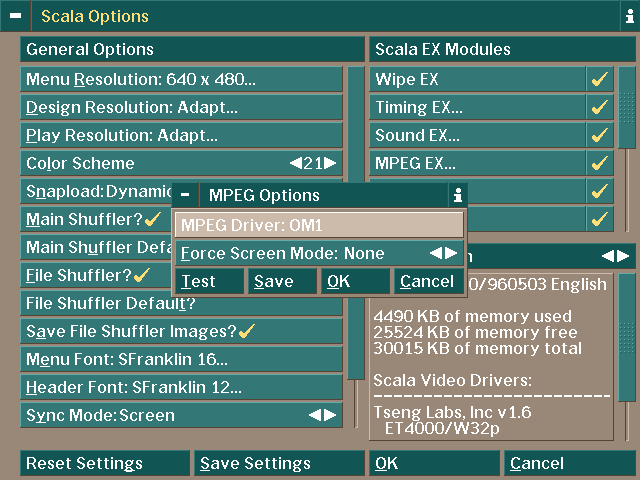Click the Reset Settings button
This screenshot has width=640, height=480.
click(x=104, y=463)
